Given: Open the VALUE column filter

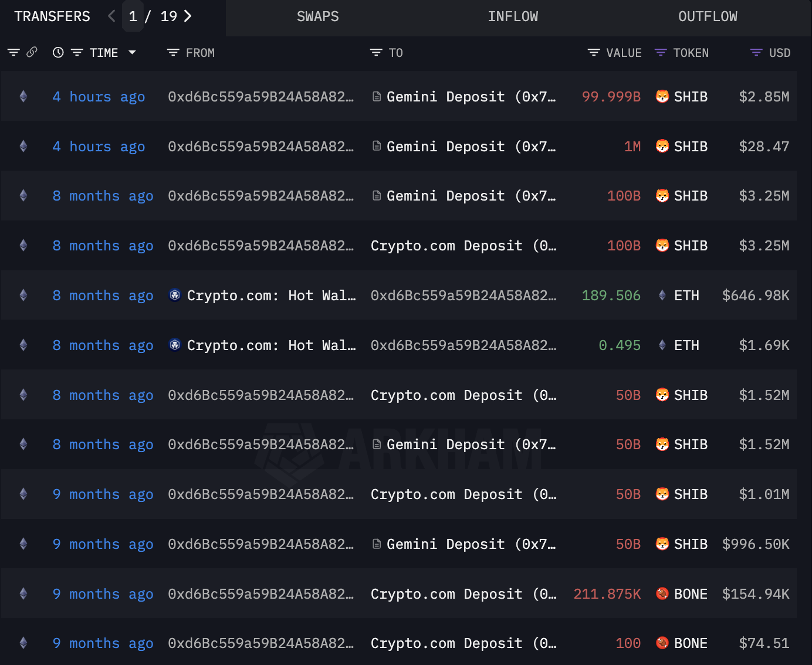Looking at the screenshot, I should pos(594,53).
